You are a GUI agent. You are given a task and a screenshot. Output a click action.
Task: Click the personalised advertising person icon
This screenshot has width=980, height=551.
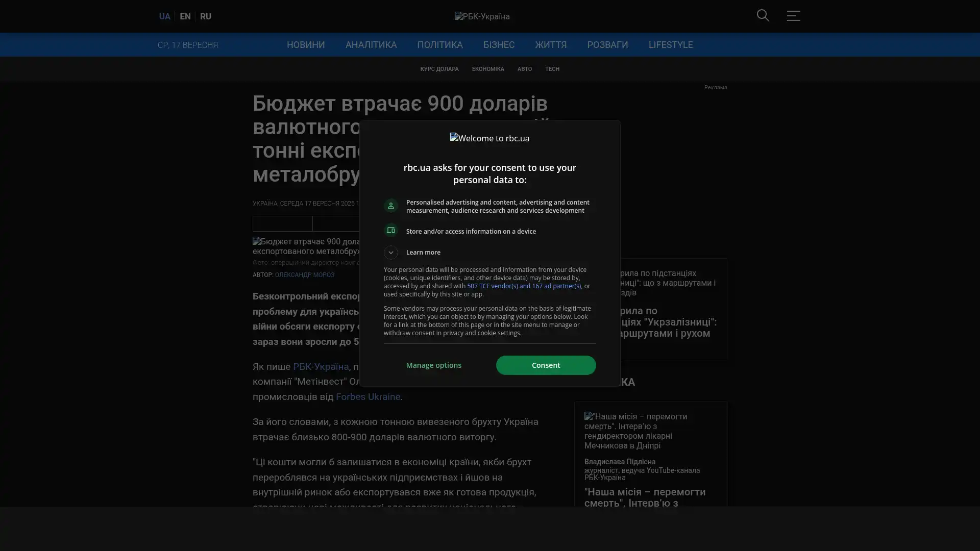(391, 206)
